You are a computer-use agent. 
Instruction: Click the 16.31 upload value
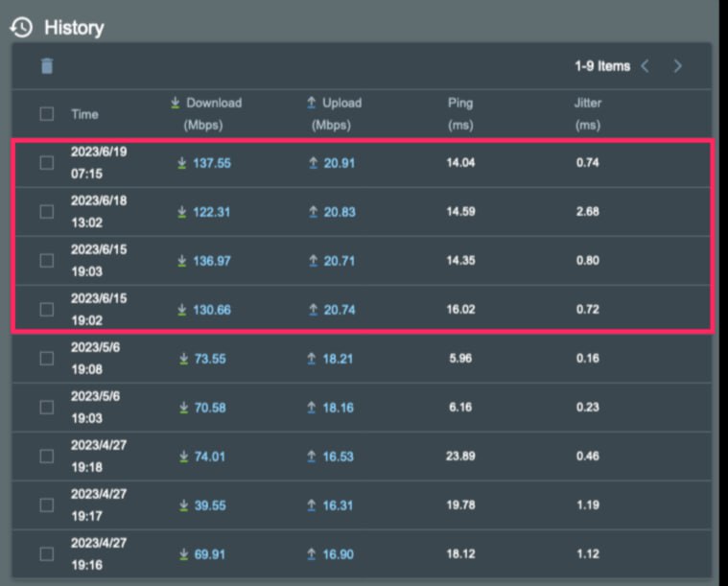pos(338,505)
